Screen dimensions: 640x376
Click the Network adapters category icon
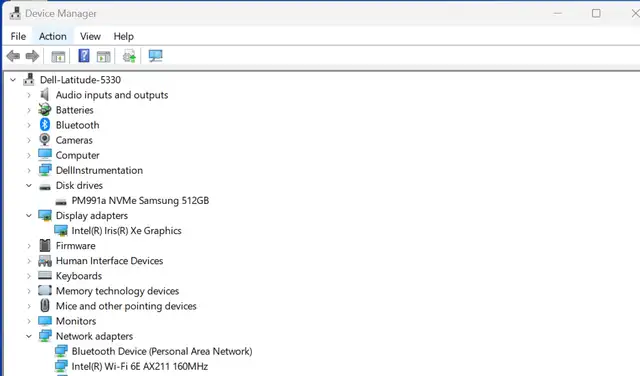(45, 336)
